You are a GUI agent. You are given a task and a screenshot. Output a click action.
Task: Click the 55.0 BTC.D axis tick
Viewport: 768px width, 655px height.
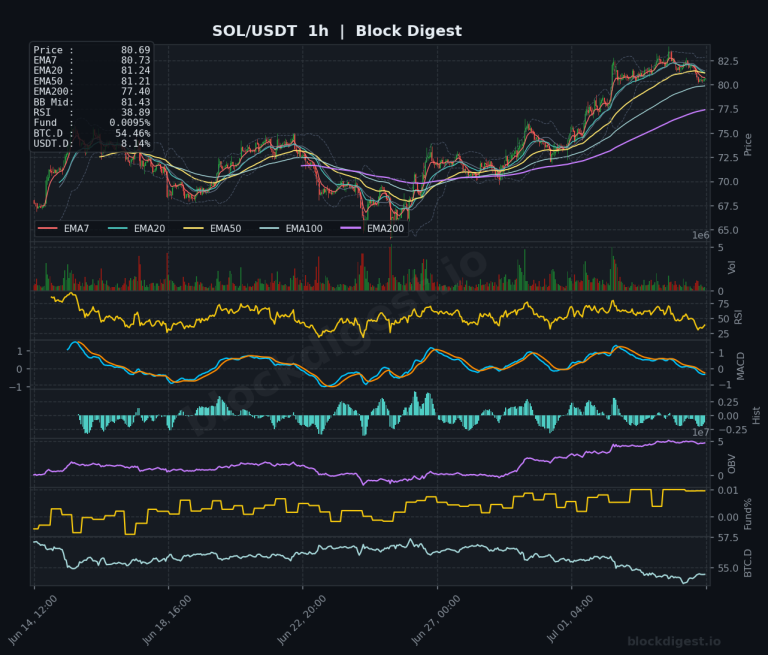coord(728,569)
